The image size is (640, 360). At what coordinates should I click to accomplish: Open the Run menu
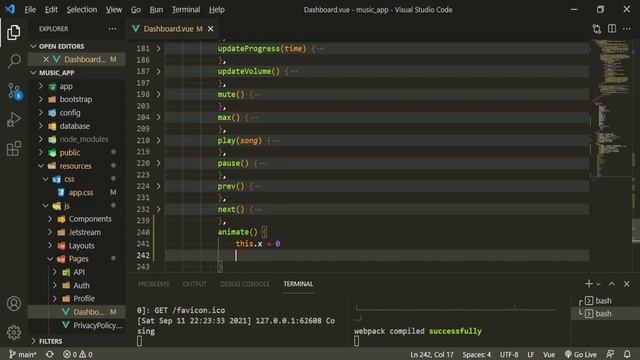156,9
